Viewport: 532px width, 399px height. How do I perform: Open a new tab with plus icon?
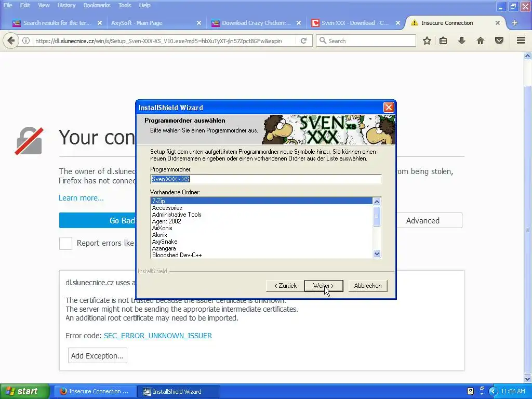click(x=515, y=23)
